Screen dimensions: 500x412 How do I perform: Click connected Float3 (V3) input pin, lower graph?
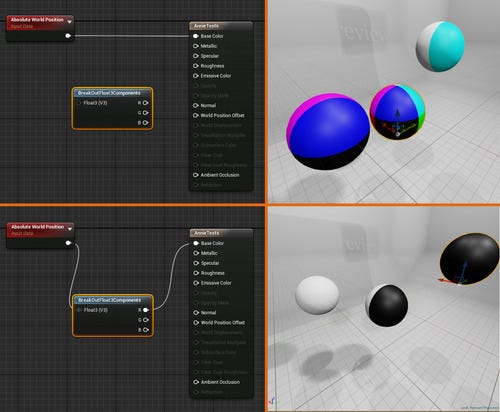click(x=79, y=310)
